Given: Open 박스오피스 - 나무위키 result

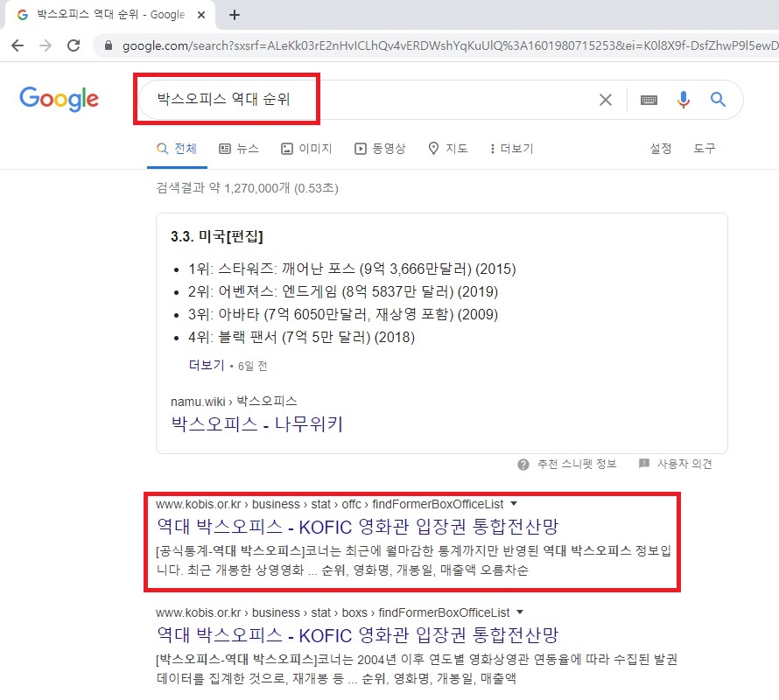Looking at the screenshot, I should click(x=256, y=423).
